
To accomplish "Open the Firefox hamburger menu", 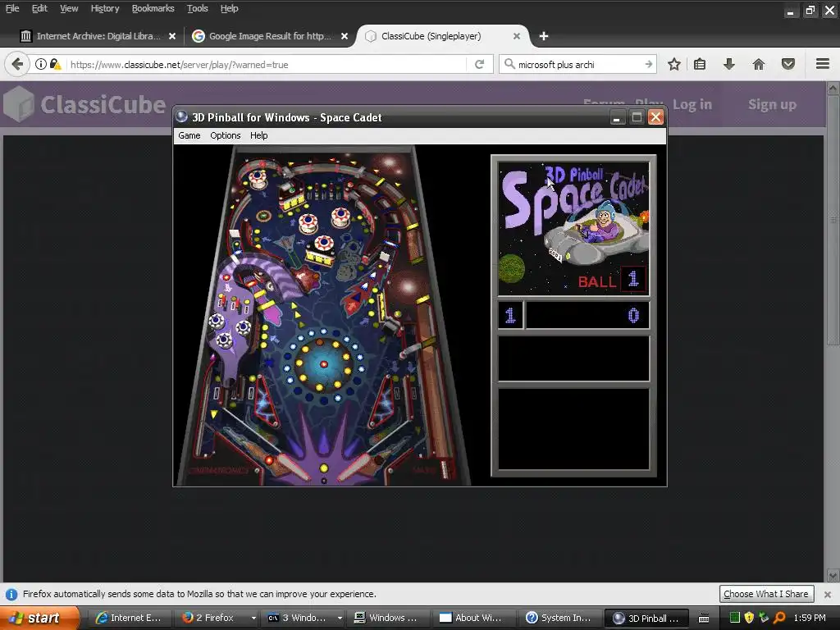I will (x=823, y=64).
